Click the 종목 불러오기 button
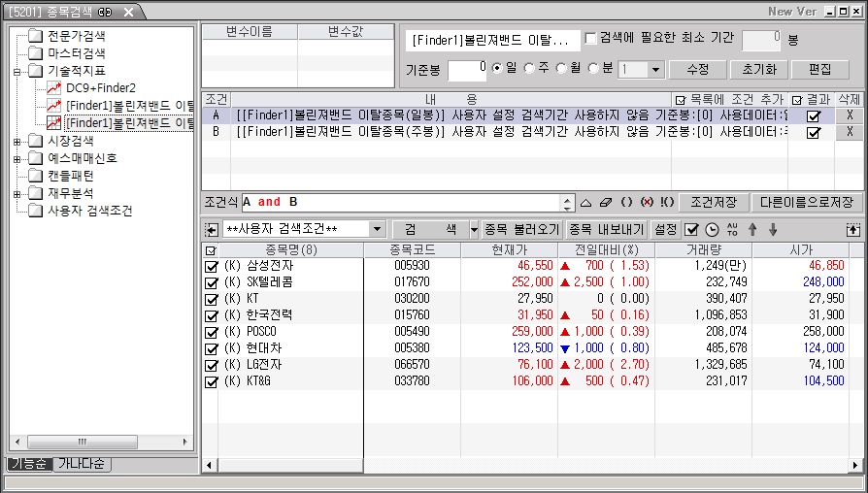This screenshot has height=493, width=868. tap(522, 230)
